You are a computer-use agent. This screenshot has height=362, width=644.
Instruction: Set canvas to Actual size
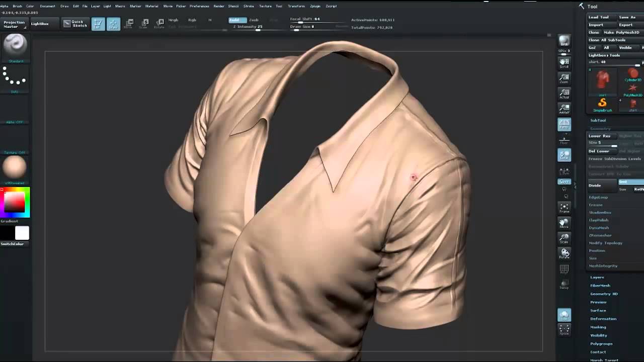click(564, 93)
